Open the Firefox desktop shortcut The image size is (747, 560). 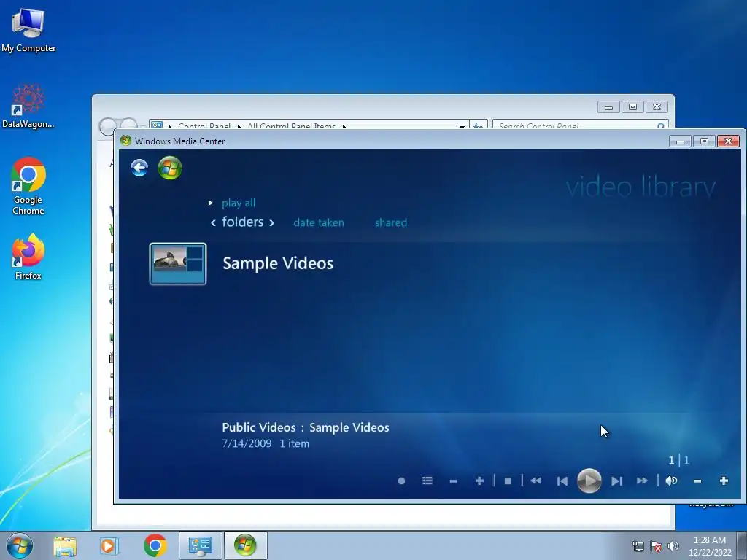pyautogui.click(x=28, y=256)
